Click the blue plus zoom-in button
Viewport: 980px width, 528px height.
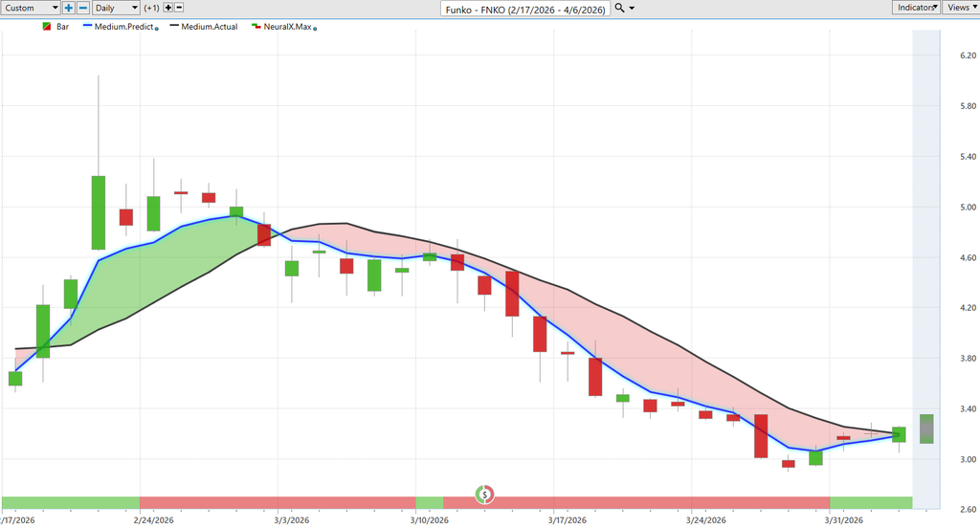point(69,8)
